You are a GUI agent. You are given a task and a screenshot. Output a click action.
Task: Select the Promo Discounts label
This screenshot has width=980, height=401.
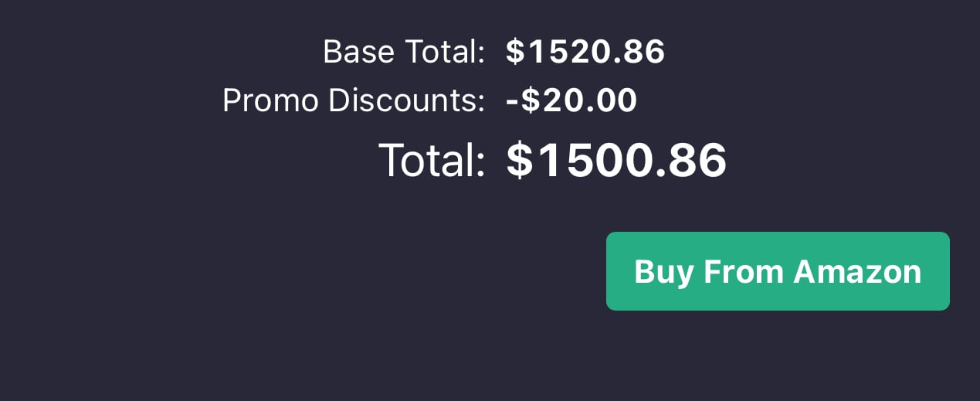pyautogui.click(x=354, y=100)
